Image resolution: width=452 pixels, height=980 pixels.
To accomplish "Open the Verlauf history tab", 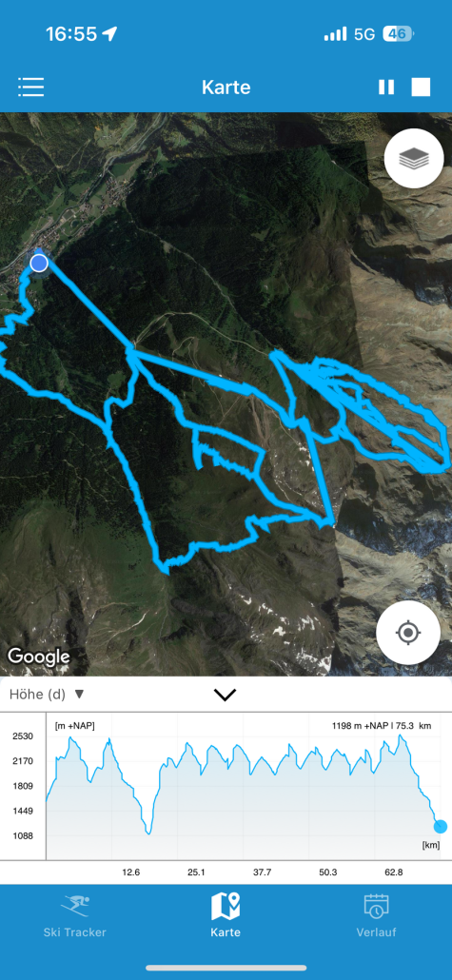I will pyautogui.click(x=377, y=916).
